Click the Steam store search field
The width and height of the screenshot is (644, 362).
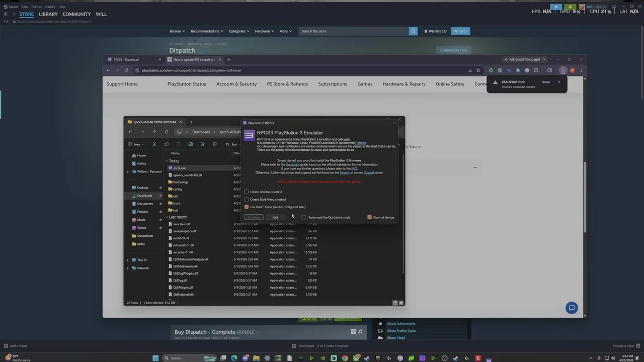click(354, 31)
